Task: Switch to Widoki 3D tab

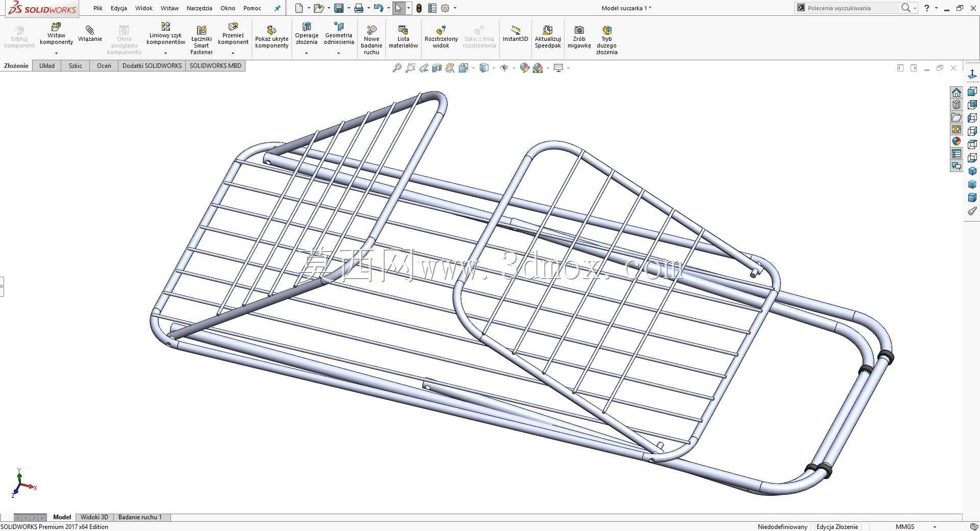Action: point(94,517)
